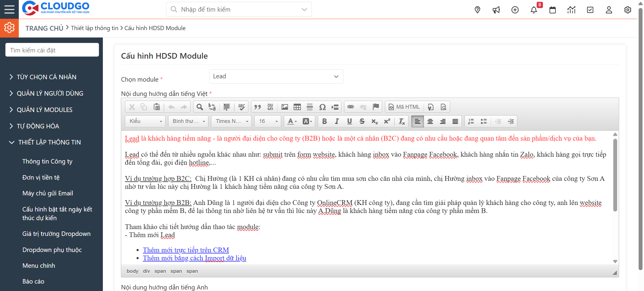644x291 pixels.
Task: Enable center text alignment
Action: pos(430,121)
